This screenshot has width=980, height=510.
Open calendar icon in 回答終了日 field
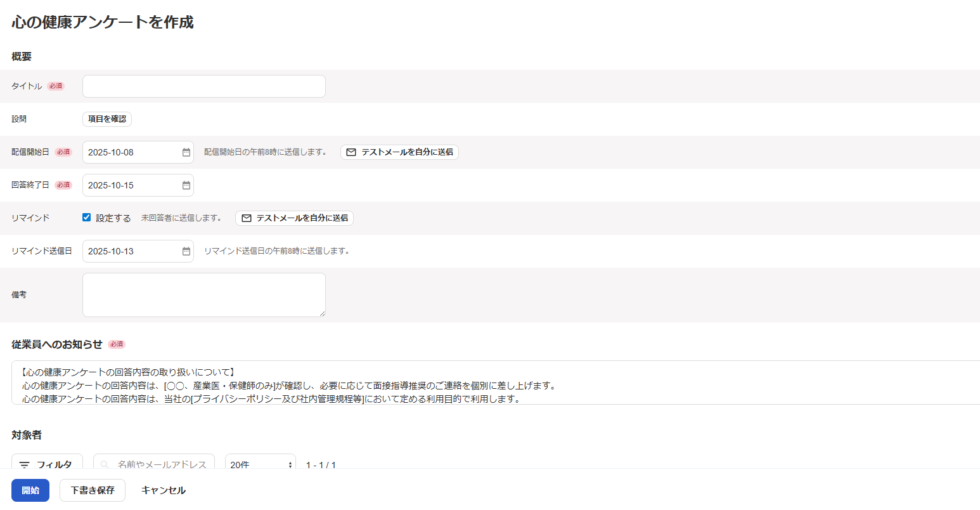click(x=186, y=185)
